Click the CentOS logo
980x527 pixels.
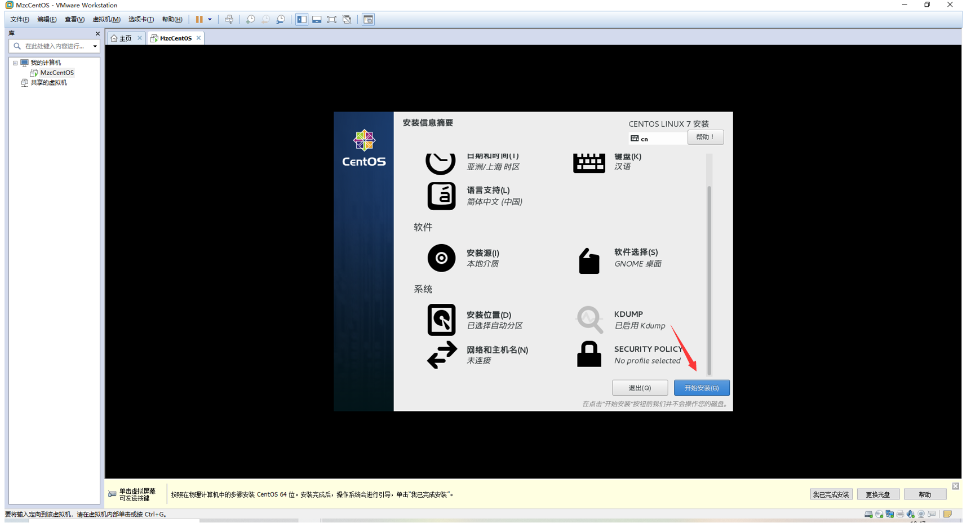click(364, 148)
